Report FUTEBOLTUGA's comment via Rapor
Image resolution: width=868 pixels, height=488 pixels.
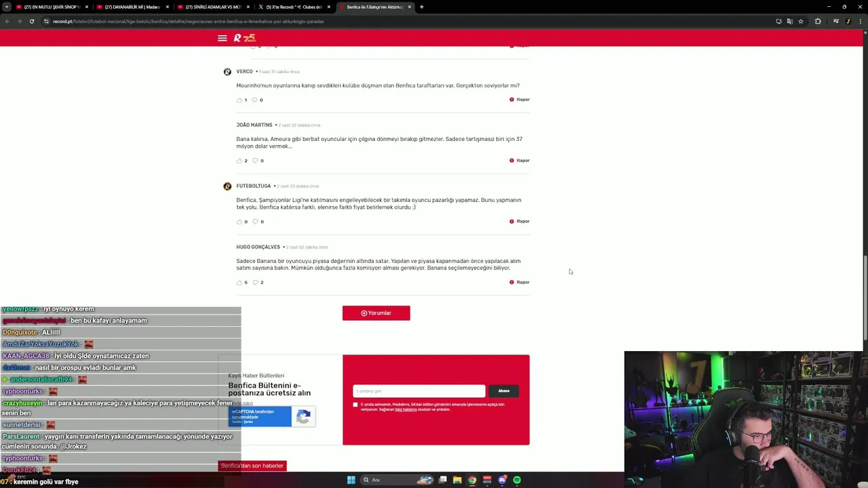point(519,221)
